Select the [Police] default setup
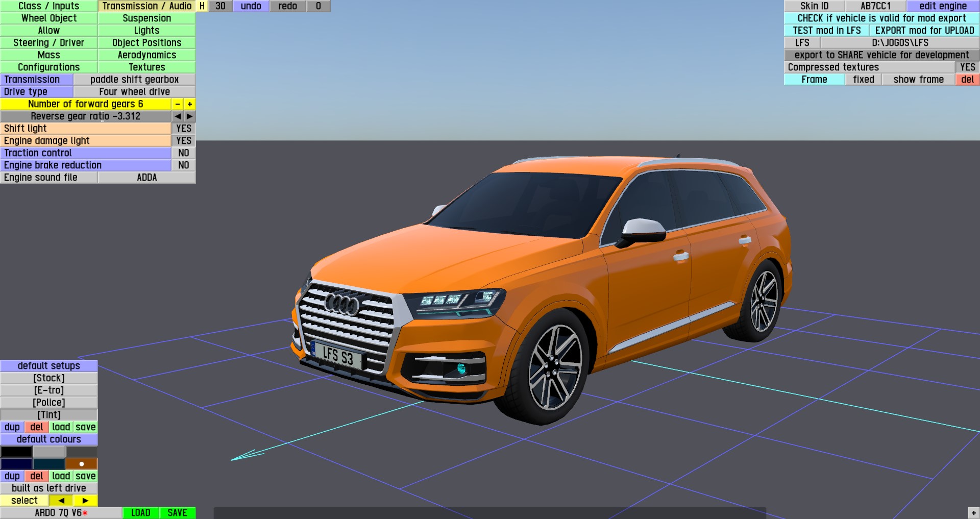980x519 pixels. 49,403
